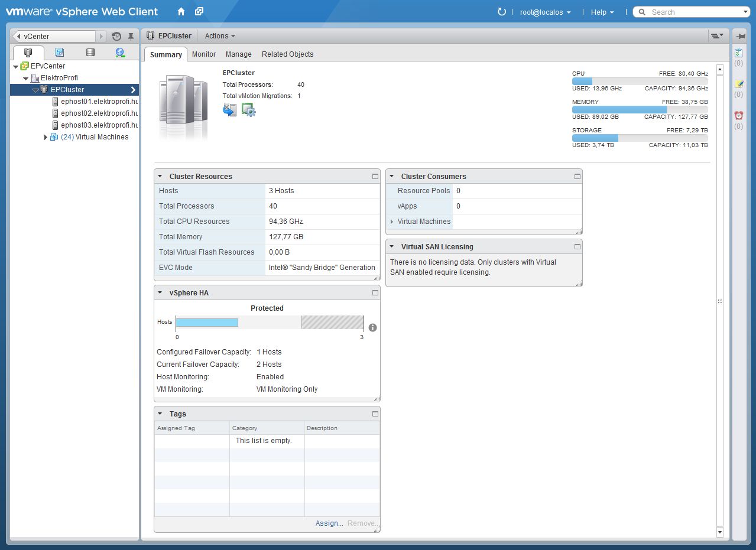Maximize the Cluster Consumers portlet
This screenshot has width=756, height=550.
pos(577,176)
